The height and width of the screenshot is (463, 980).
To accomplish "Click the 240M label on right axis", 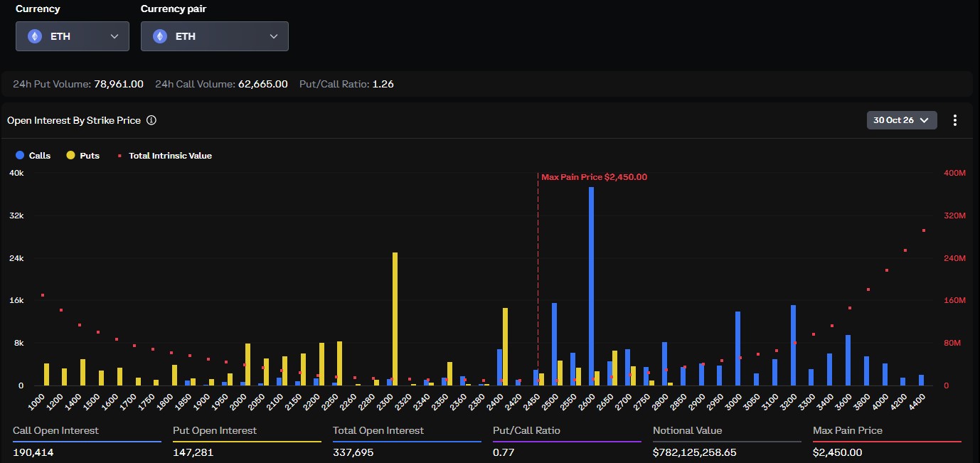I will (954, 258).
